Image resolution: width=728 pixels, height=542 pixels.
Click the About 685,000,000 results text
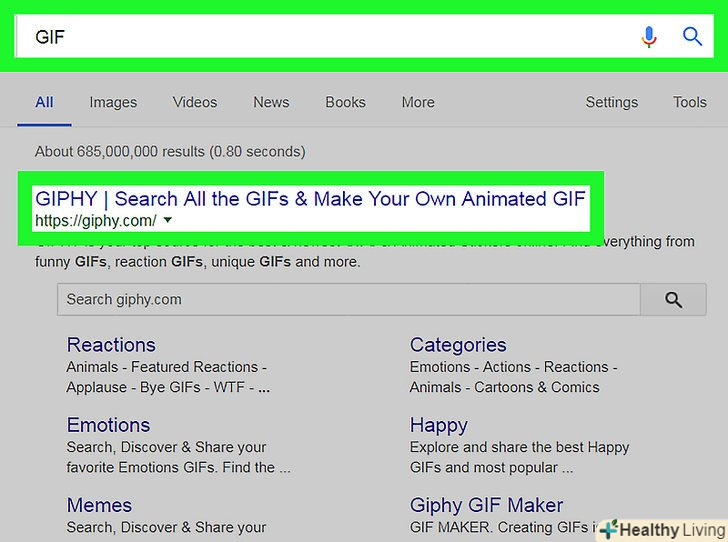tap(170, 151)
